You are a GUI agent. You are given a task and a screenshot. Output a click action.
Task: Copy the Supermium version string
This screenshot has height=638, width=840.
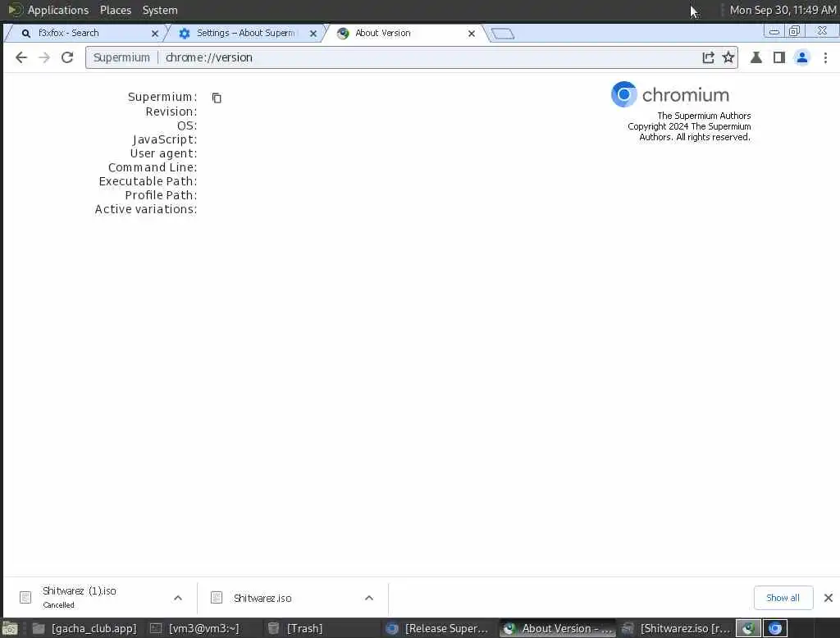(217, 98)
